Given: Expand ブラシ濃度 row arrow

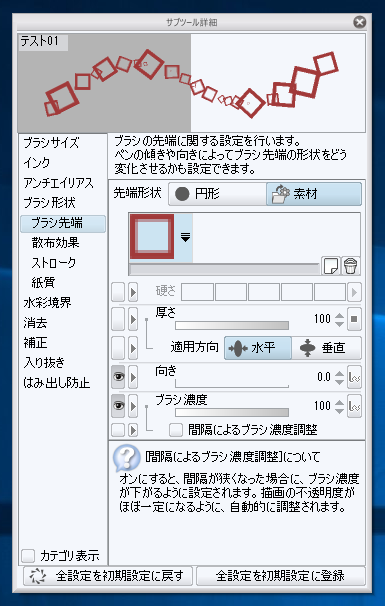Looking at the screenshot, I should [x=133, y=406].
